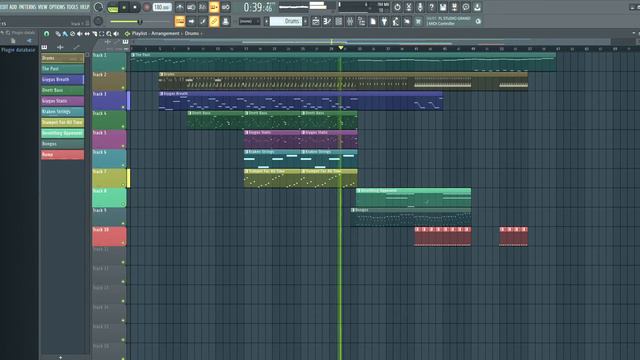The height and width of the screenshot is (360, 640).
Task: Click the song time display 0:39
Action: pyautogui.click(x=258, y=7)
